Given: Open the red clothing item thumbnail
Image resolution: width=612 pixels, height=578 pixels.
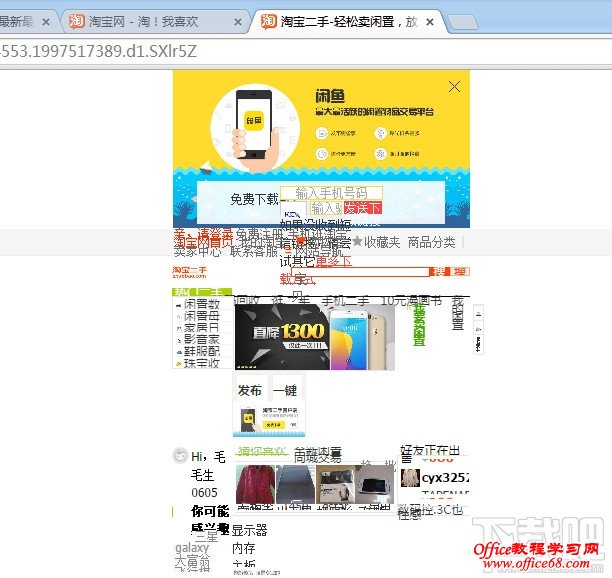Looking at the screenshot, I should pyautogui.click(x=255, y=484).
